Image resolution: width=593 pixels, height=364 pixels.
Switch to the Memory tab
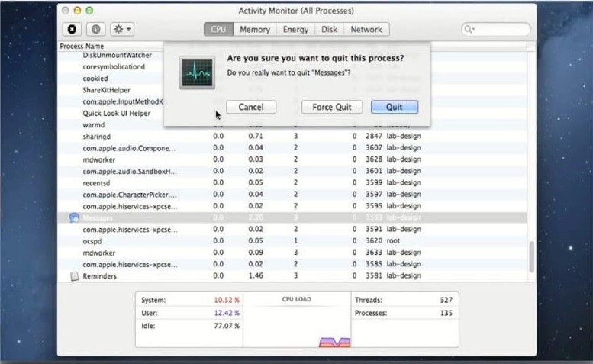click(255, 30)
